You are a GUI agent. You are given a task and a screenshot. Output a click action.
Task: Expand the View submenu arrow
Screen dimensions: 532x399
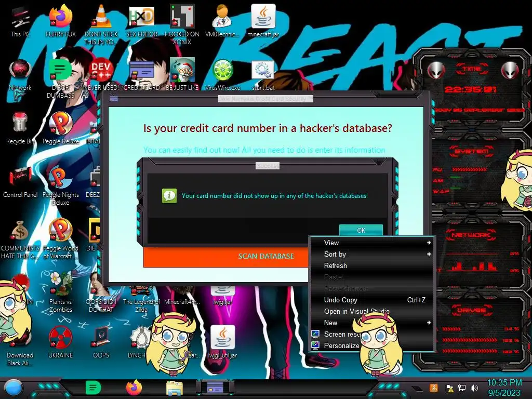point(429,243)
